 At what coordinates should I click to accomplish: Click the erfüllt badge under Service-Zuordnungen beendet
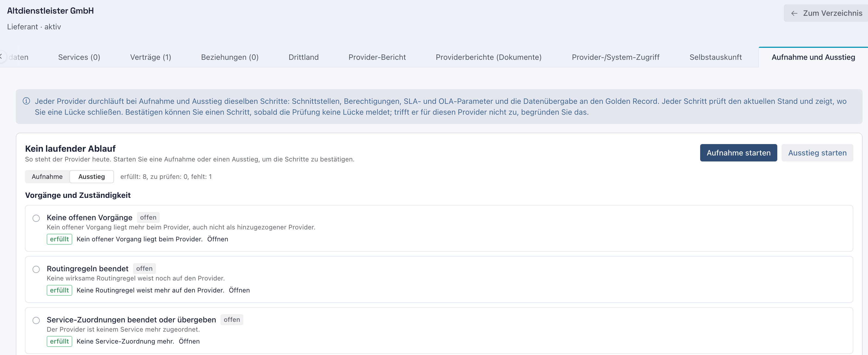coord(59,341)
